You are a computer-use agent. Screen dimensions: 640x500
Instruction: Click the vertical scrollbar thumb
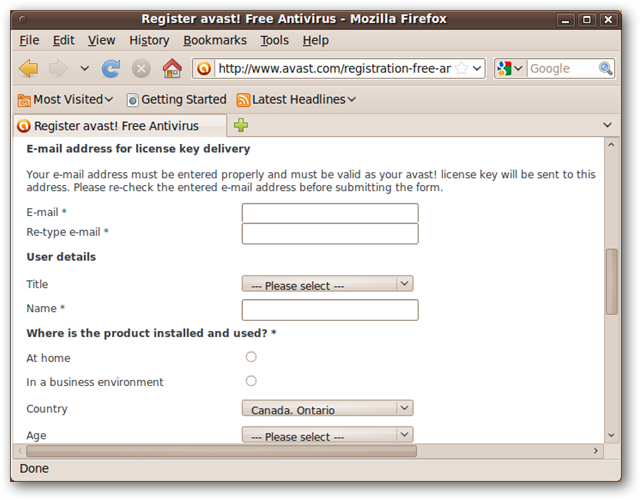click(x=611, y=282)
